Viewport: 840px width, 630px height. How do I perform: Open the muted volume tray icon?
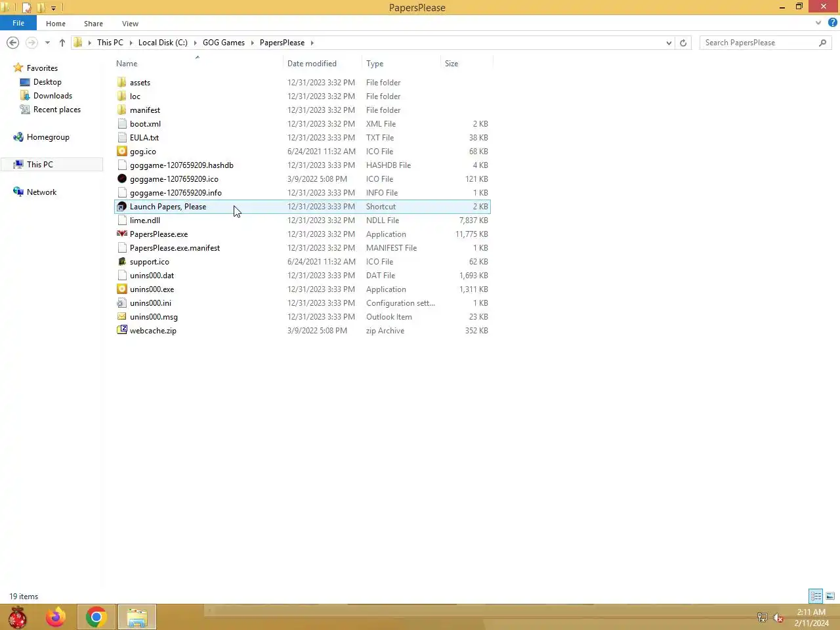pyautogui.click(x=778, y=618)
